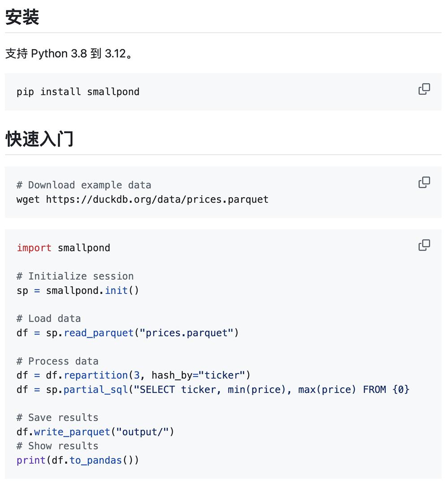Click the '# Process data' comment

[x=57, y=361]
